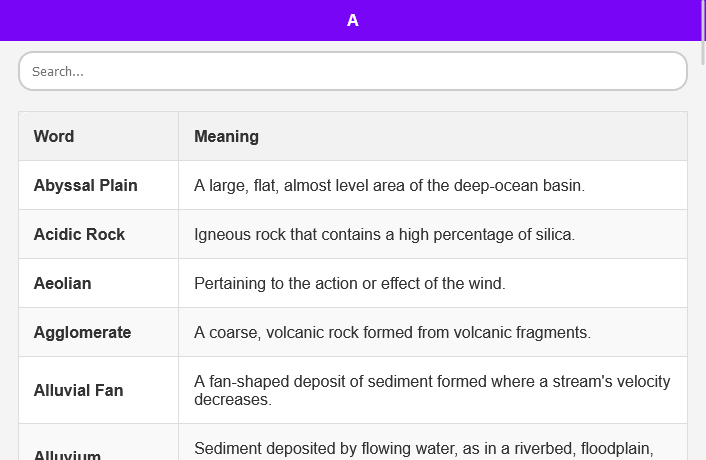706x460 pixels.
Task: Click the purple header letter A
Action: pyautogui.click(x=353, y=20)
